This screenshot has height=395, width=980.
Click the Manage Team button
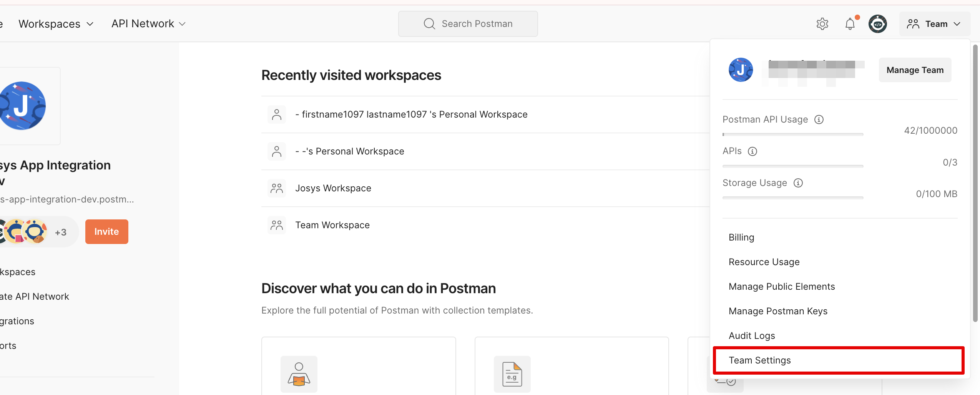click(x=915, y=70)
